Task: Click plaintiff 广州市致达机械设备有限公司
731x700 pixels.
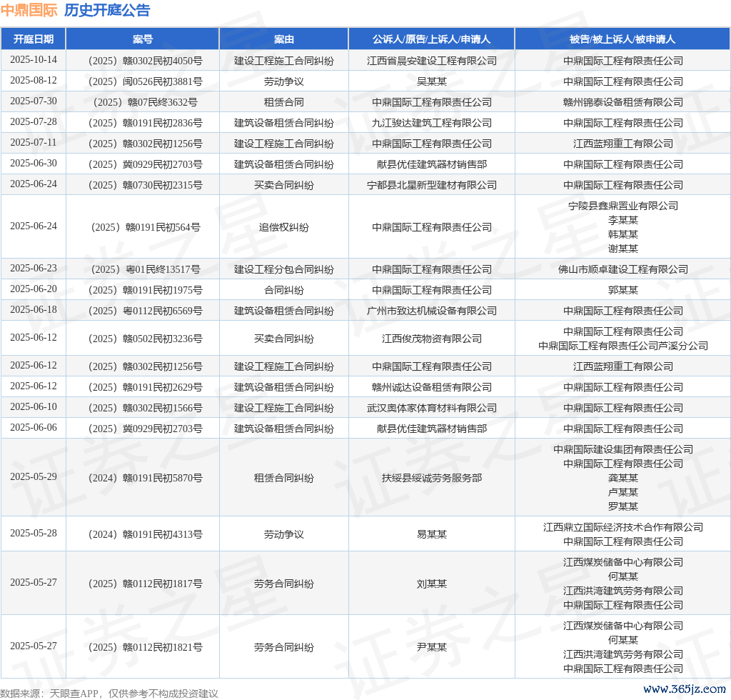Action: tap(431, 311)
